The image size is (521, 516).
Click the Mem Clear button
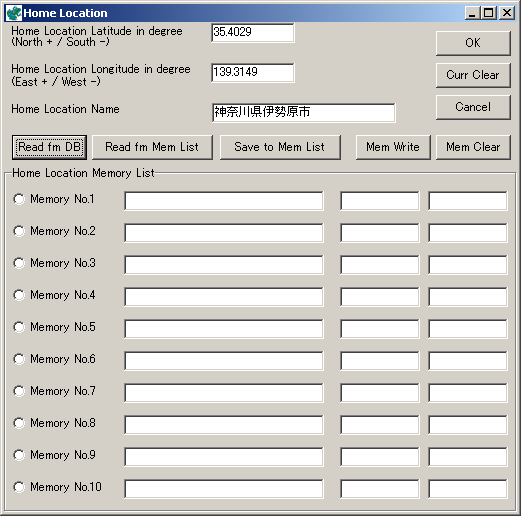click(473, 147)
